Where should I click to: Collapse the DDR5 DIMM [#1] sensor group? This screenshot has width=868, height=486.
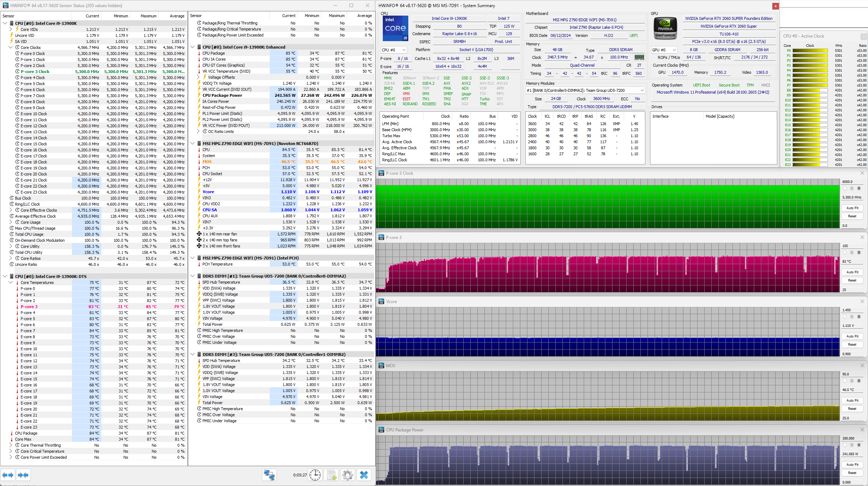pos(192,276)
